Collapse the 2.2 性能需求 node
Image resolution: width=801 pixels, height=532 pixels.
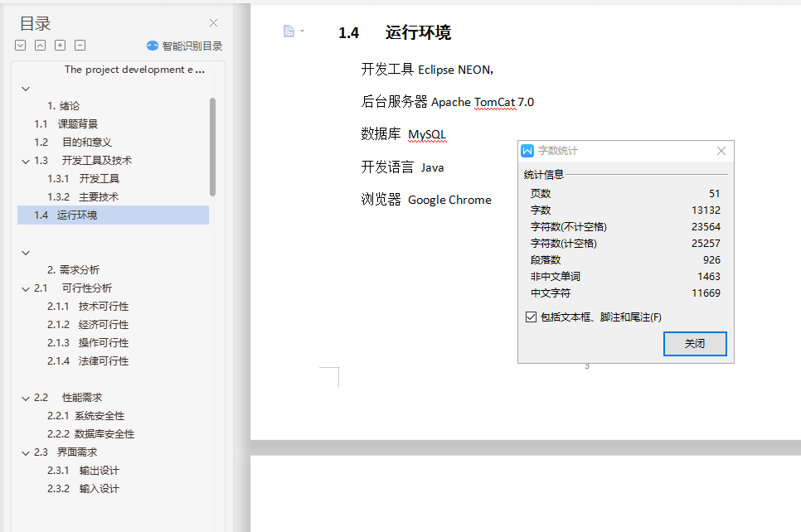tap(26, 399)
